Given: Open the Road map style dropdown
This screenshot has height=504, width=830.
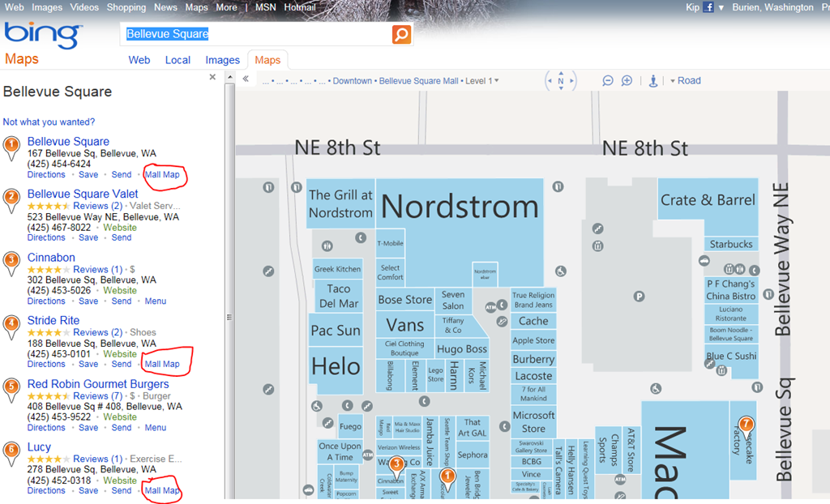Looking at the screenshot, I should [686, 81].
